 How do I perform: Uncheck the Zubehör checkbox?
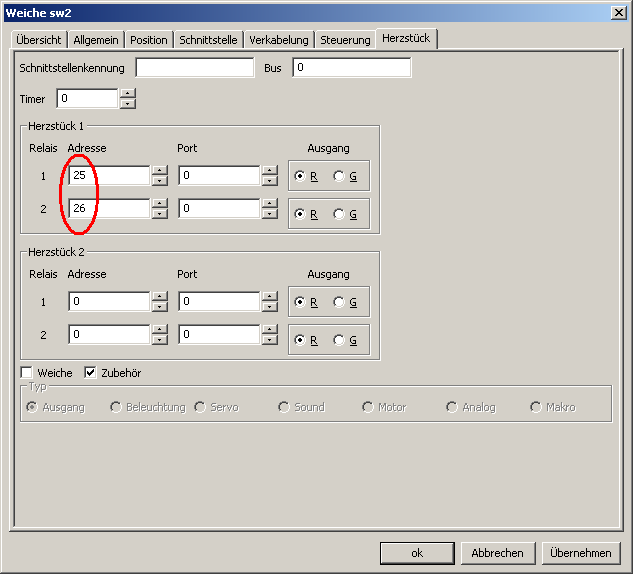[x=90, y=373]
